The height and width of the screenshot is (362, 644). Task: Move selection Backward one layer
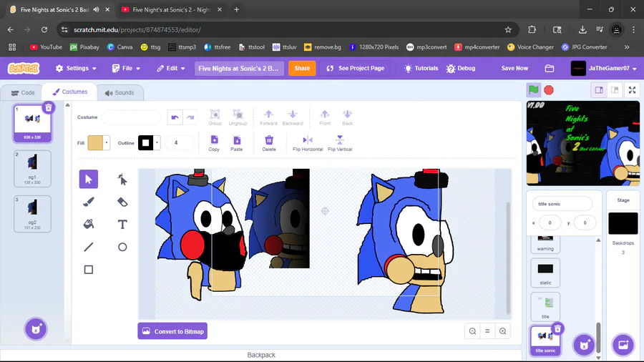click(x=293, y=117)
